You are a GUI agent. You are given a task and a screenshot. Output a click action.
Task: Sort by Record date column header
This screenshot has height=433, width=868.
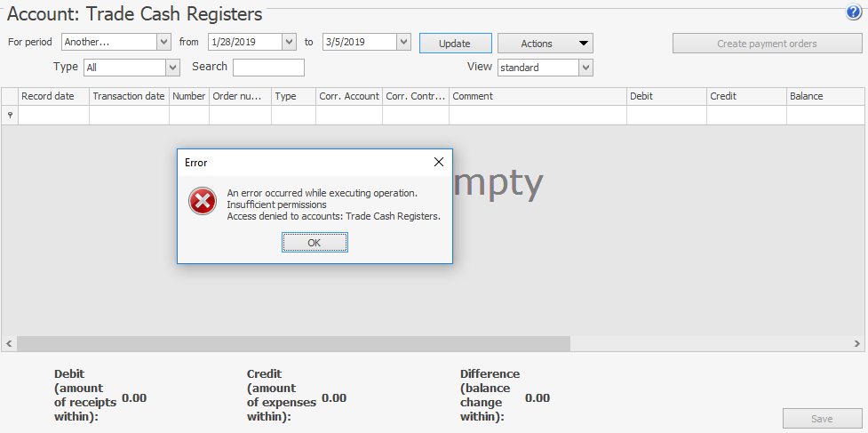(53, 96)
